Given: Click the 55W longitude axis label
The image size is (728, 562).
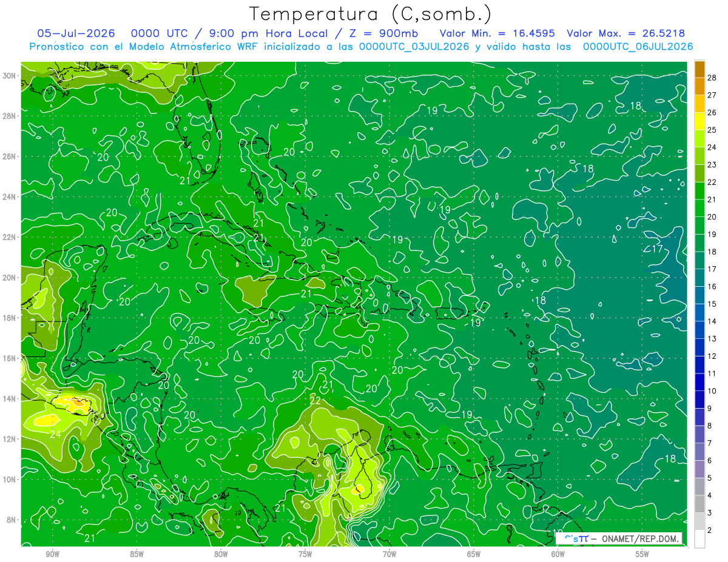Looking at the screenshot, I should 642,554.
